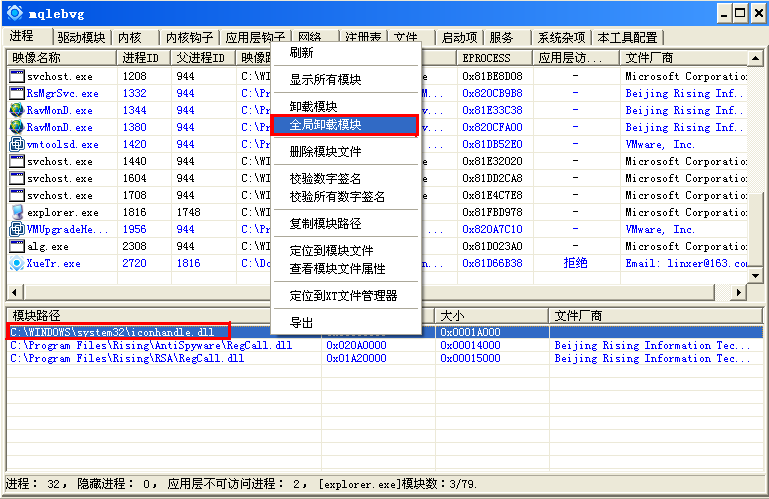Viewport: 769px width, 499px height.
Task: Switch to the 驱动模块 tab
Action: tap(81, 37)
